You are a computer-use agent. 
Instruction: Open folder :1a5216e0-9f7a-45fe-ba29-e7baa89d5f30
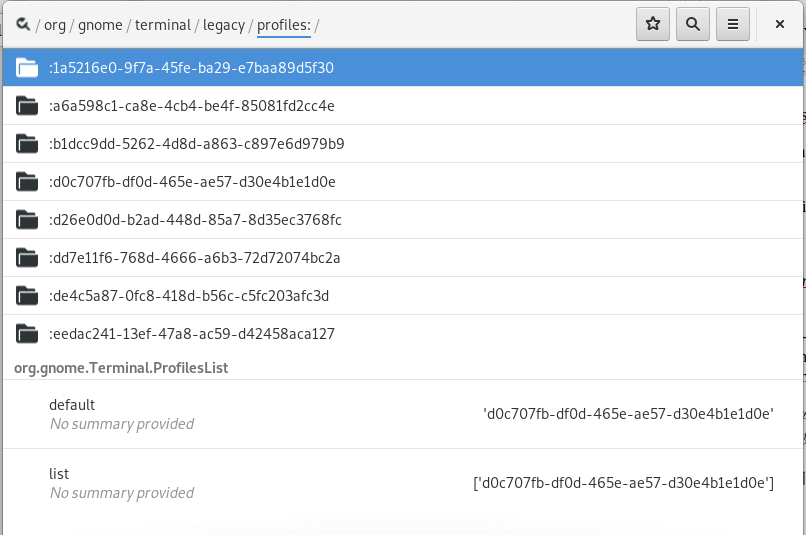coord(403,67)
